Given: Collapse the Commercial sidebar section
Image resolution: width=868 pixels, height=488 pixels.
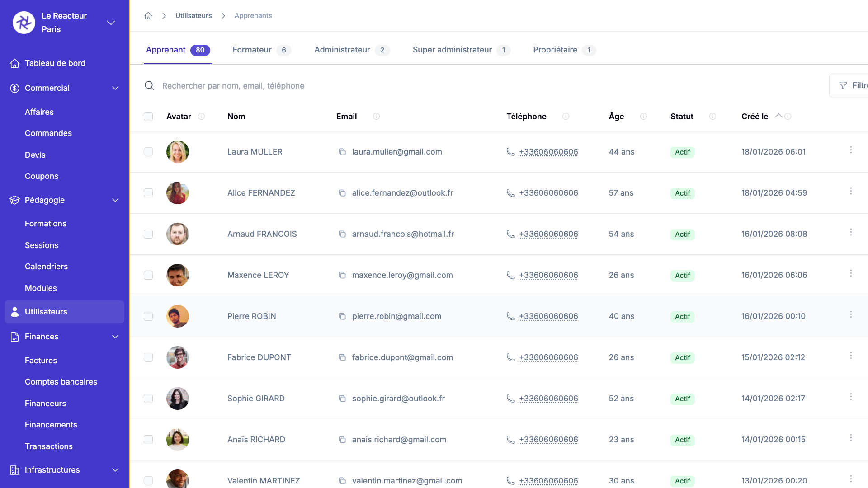Looking at the screenshot, I should tap(115, 88).
